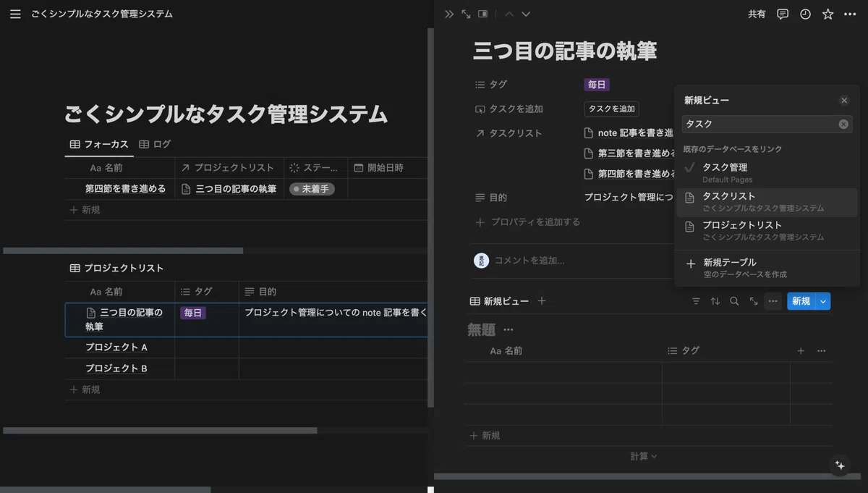The height and width of the screenshot is (493, 868).
Task: Add a column with plus in 無題 table
Action: point(801,350)
